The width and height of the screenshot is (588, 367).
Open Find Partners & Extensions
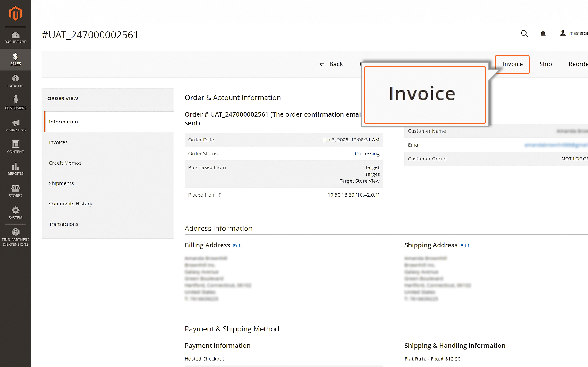tap(15, 237)
